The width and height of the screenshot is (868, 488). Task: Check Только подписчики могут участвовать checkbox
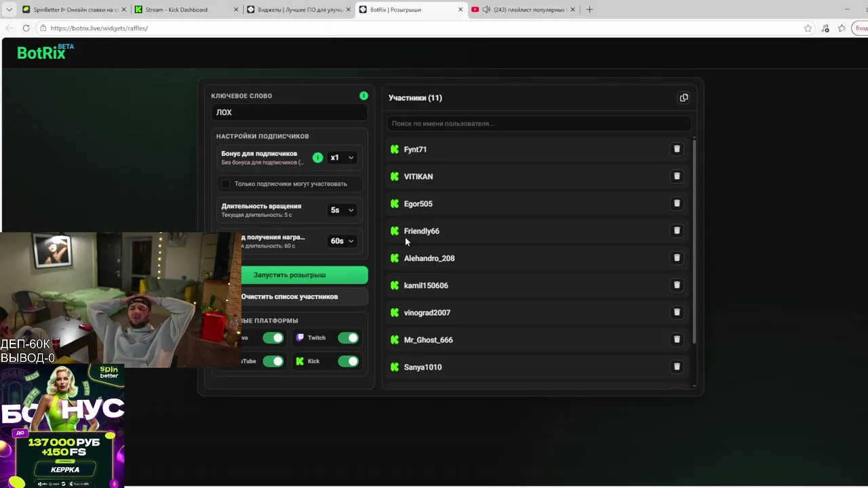click(x=226, y=184)
